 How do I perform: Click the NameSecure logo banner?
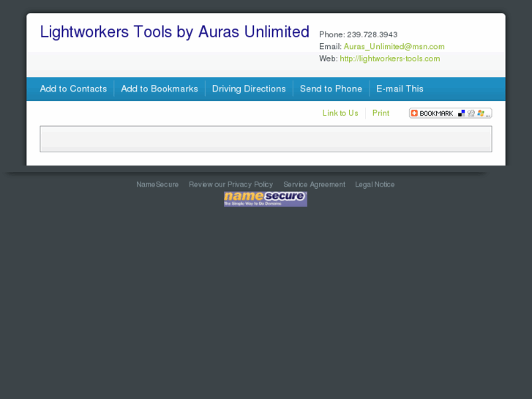[x=266, y=199]
